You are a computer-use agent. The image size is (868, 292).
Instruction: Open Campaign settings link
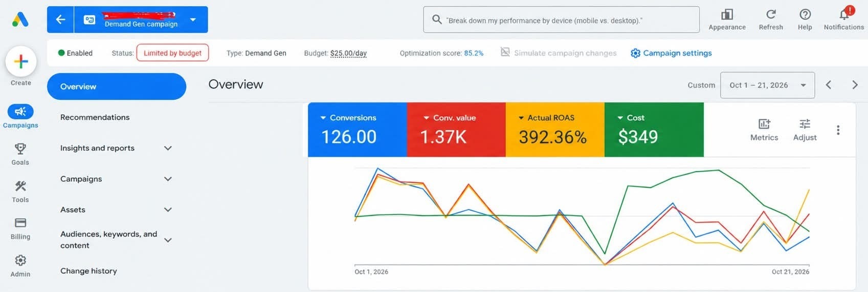click(x=671, y=53)
